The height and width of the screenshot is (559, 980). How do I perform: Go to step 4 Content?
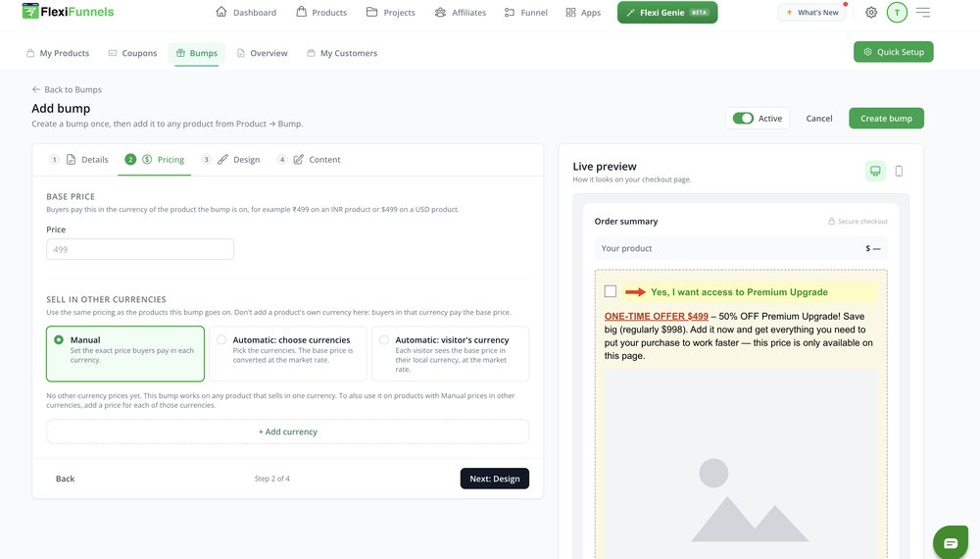(x=309, y=160)
